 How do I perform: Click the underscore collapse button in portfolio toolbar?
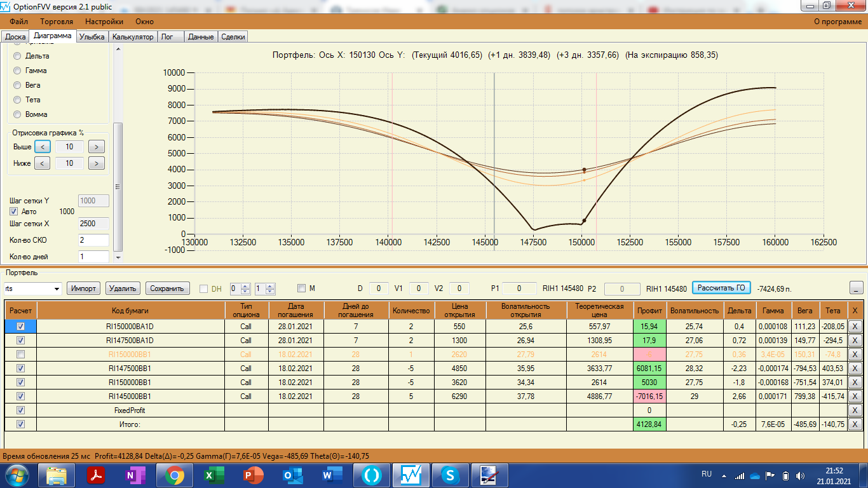click(855, 288)
